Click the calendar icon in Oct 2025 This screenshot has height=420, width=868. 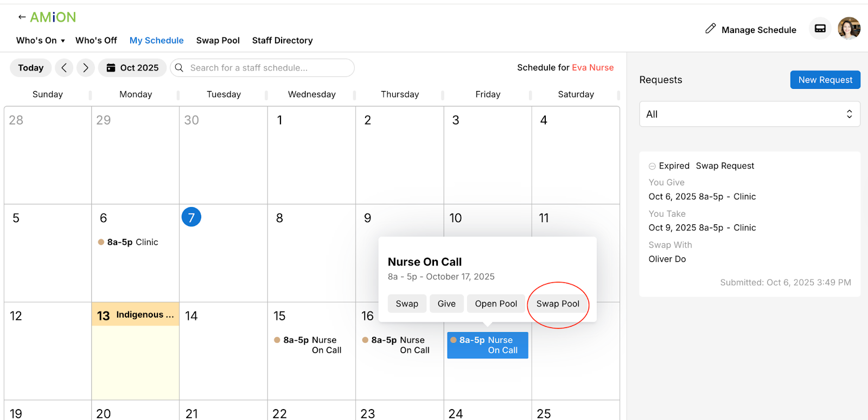tap(111, 68)
